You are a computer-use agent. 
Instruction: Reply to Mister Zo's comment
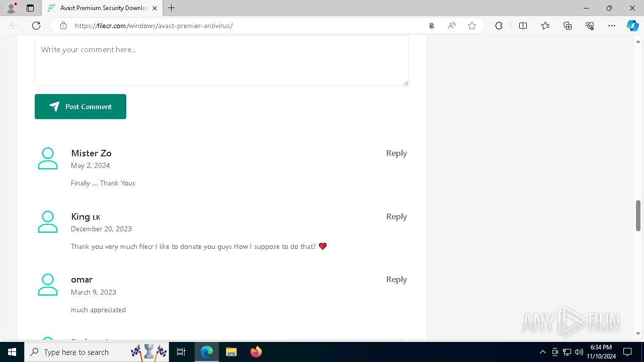(x=396, y=153)
